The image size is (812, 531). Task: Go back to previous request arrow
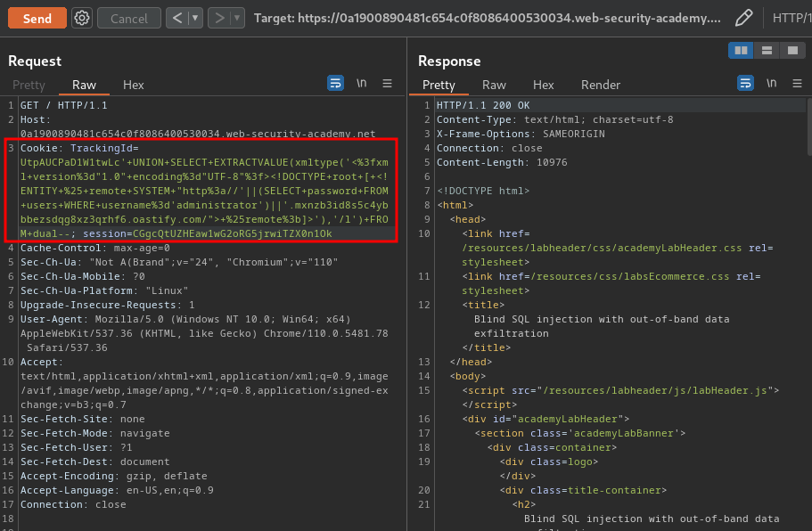click(x=177, y=18)
